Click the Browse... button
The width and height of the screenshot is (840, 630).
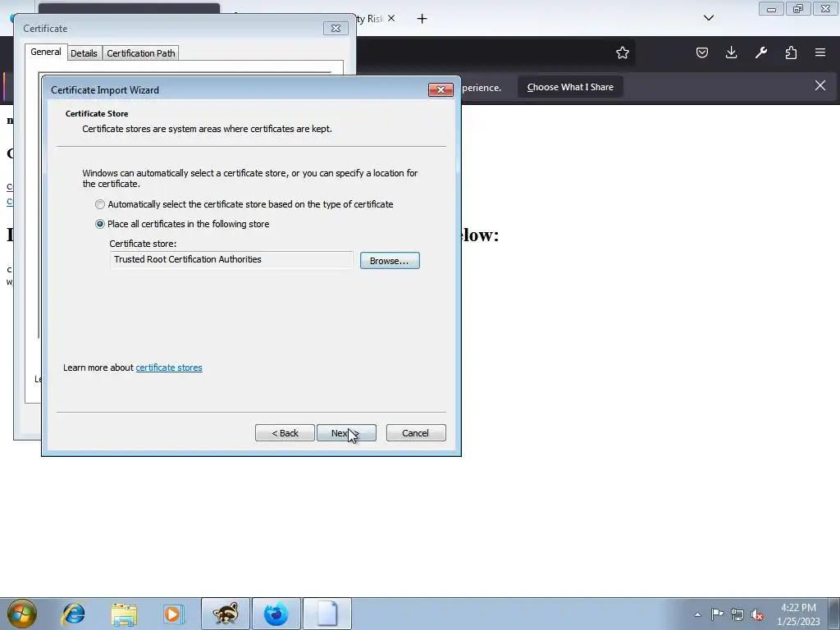point(390,260)
